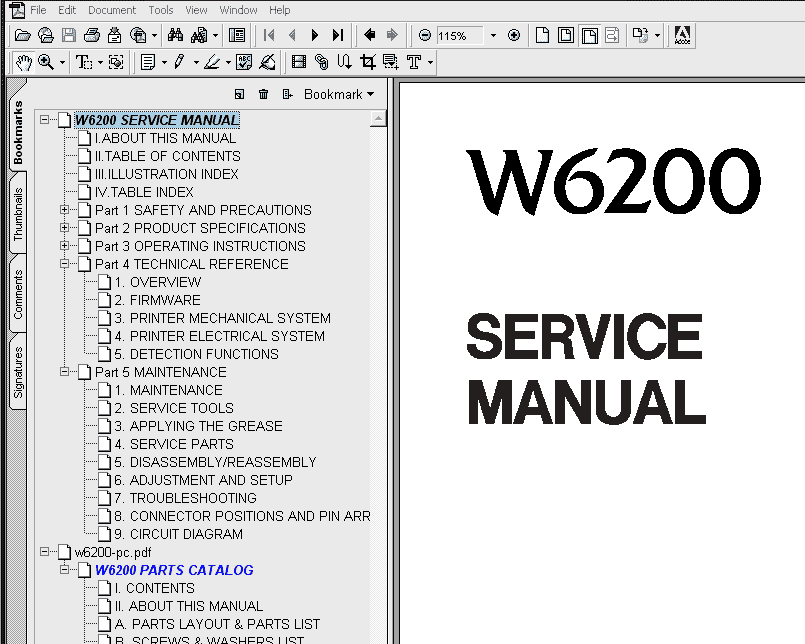Screen dimensions: 805x644
Task: Select Fit in Window page view
Action: pyautogui.click(x=566, y=35)
